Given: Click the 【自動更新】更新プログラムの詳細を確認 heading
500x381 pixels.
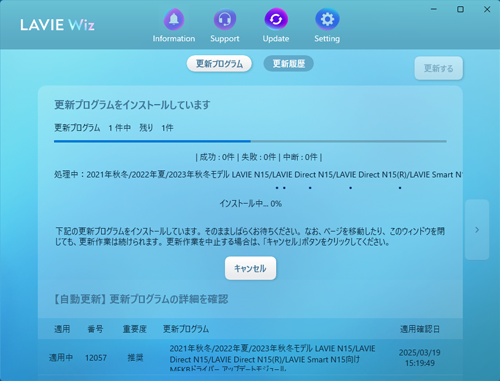Looking at the screenshot, I should point(140,299).
